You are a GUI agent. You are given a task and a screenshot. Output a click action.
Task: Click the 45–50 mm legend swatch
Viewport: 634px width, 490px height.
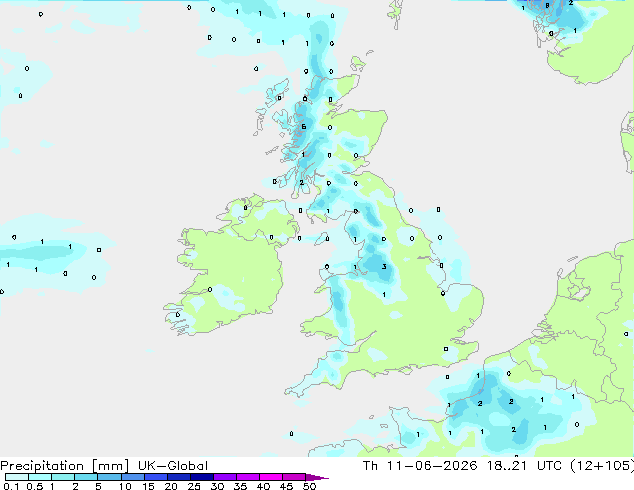294,477
